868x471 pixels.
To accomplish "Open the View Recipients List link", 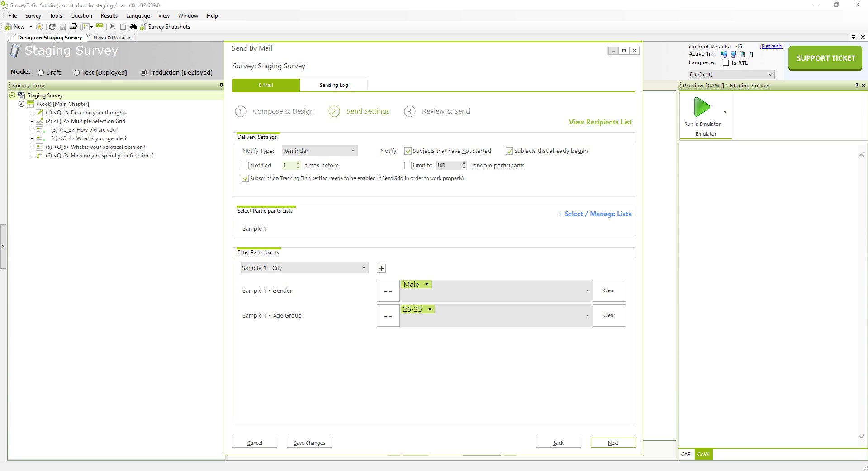I will (x=600, y=122).
